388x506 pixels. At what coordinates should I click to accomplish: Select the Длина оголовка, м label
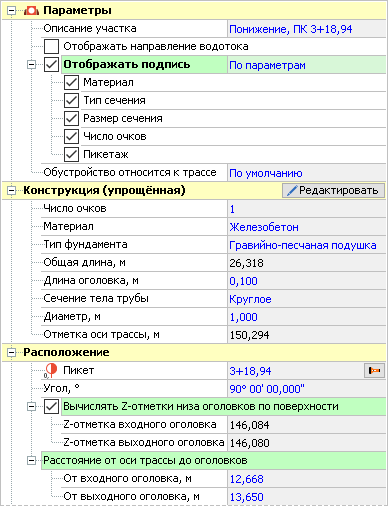click(91, 280)
